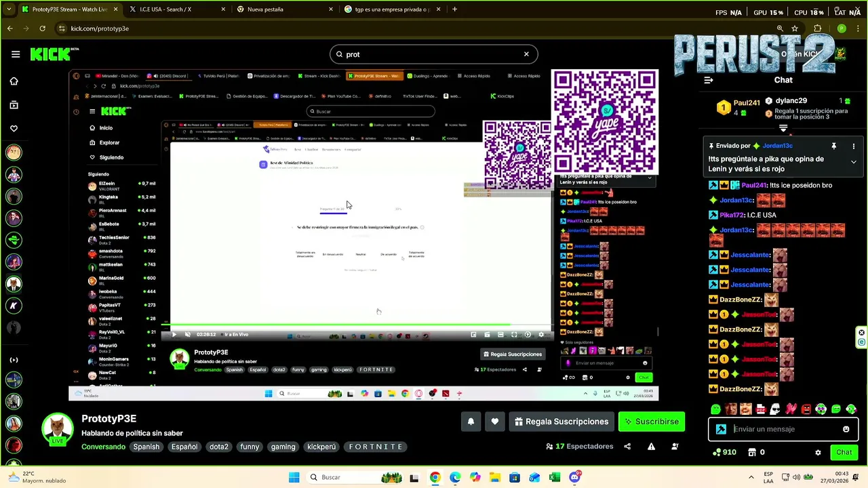
Task: Select the FORTNITE tag
Action: [376, 447]
